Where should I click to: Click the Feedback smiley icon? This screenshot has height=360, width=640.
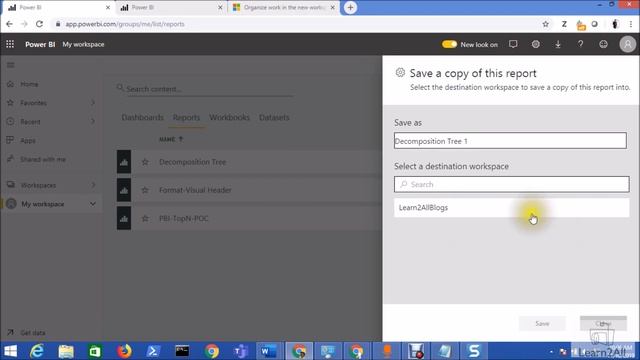pos(603,44)
